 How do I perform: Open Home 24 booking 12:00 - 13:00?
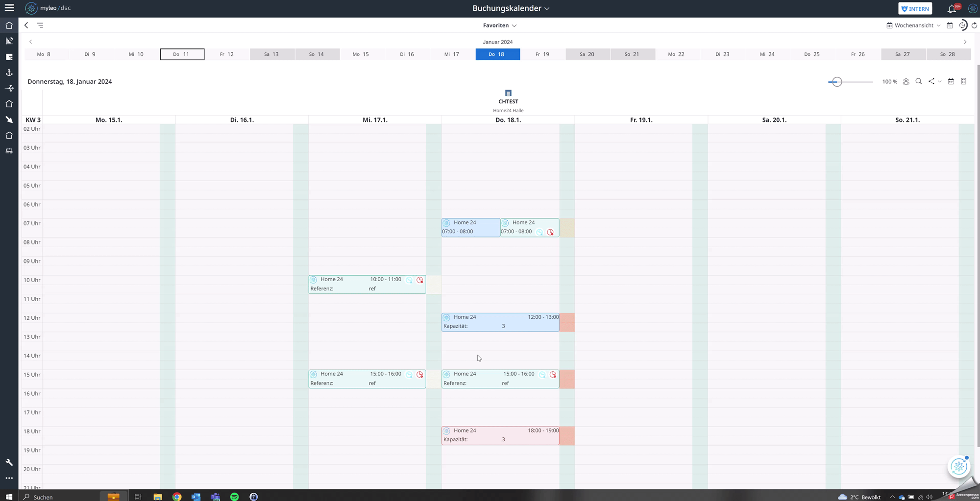click(500, 322)
